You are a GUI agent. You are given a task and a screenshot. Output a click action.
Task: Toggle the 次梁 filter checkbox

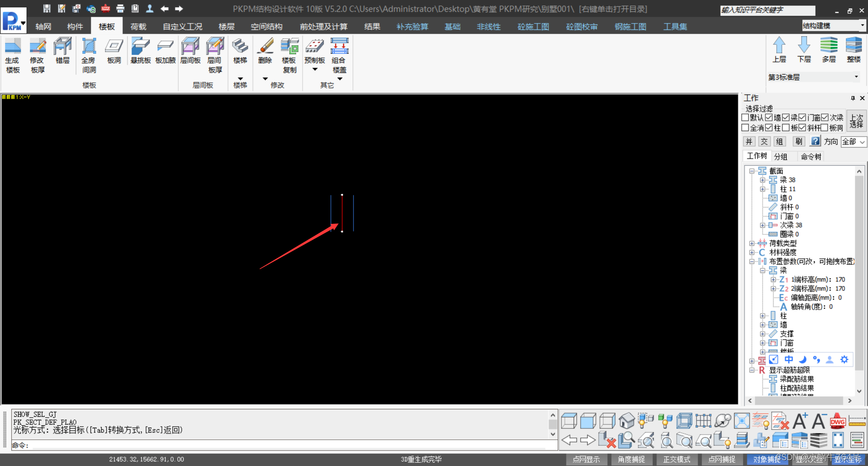[x=825, y=118]
